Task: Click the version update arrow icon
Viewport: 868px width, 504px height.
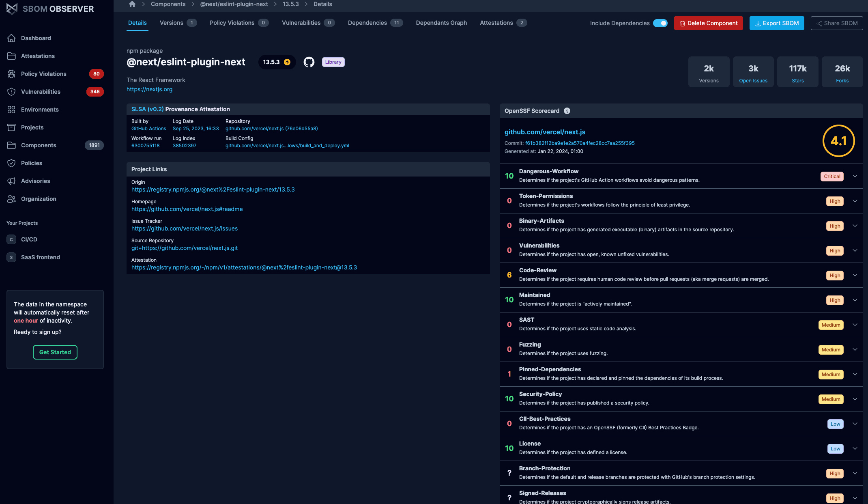Action: 287,62
